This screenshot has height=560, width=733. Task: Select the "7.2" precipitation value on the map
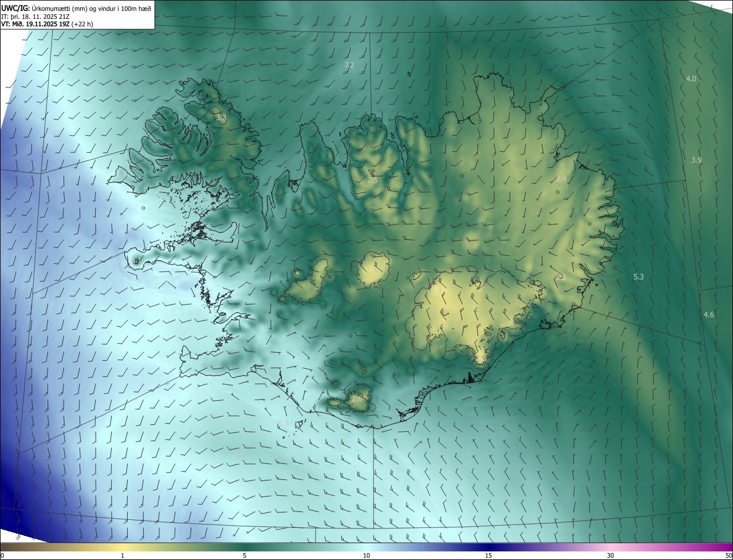349,65
